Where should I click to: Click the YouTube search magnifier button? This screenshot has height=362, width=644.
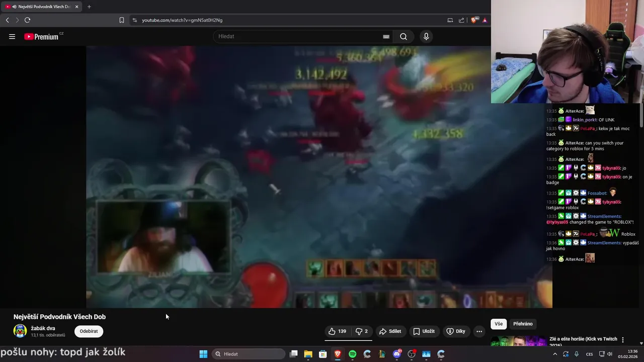(404, 36)
